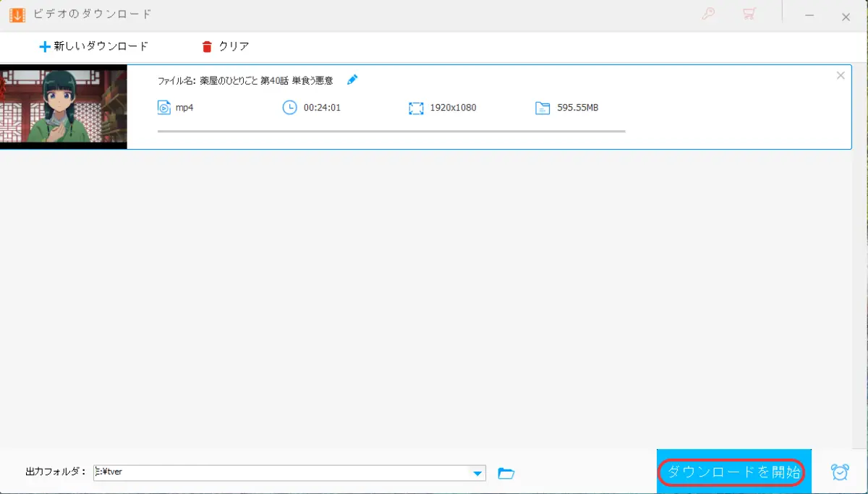Open the video thumbnail preview

[64, 106]
